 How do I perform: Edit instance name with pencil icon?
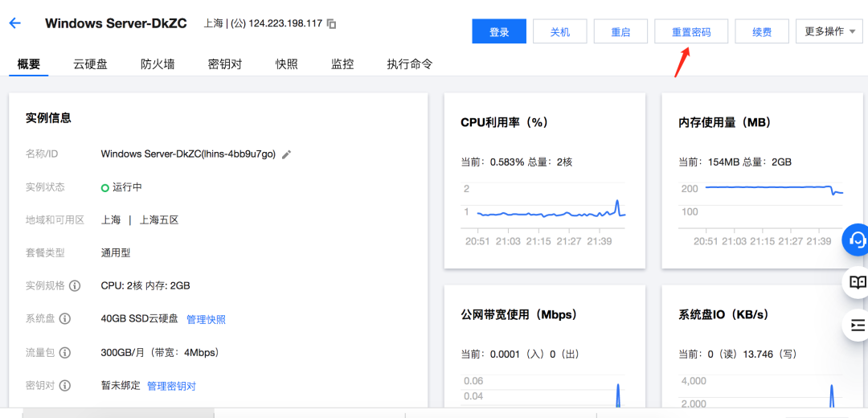(286, 154)
